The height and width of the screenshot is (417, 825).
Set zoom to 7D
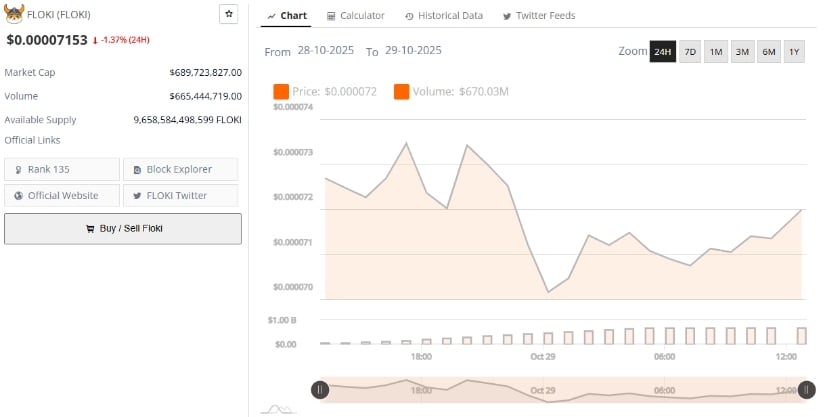pyautogui.click(x=690, y=52)
